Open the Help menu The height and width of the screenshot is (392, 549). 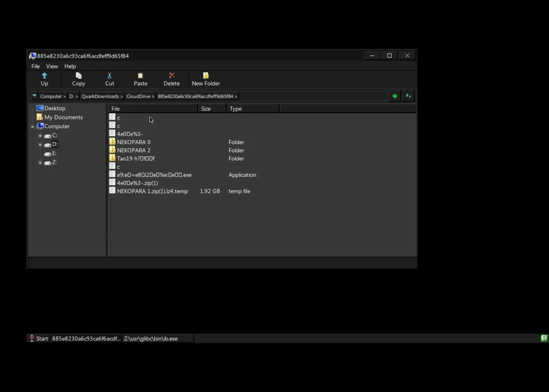pos(70,66)
